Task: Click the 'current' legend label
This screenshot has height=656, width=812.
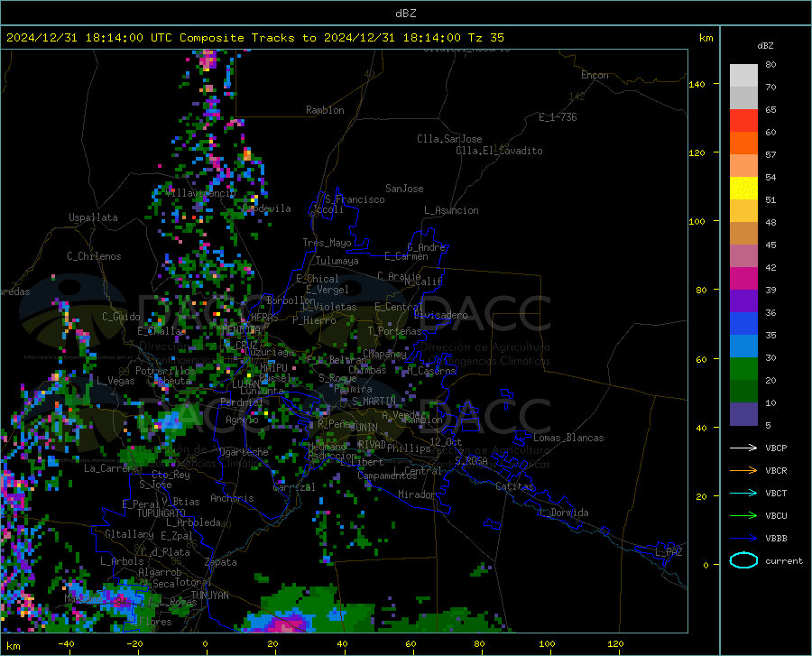Action: click(784, 560)
